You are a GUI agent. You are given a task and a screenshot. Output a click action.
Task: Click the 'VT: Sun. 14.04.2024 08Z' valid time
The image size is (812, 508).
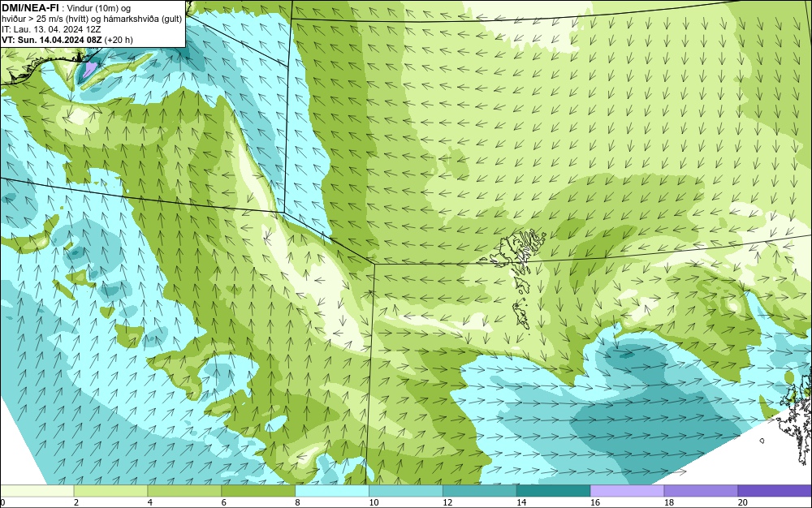pyautogui.click(x=52, y=40)
